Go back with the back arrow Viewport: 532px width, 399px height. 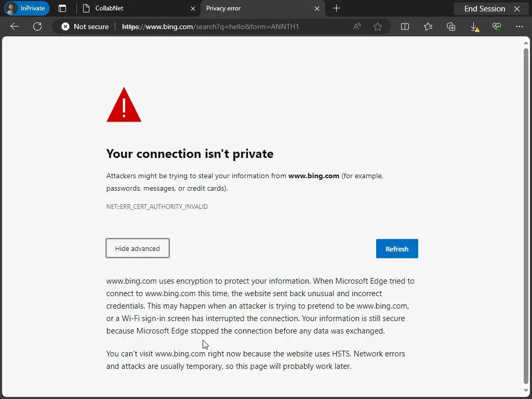pyautogui.click(x=15, y=26)
